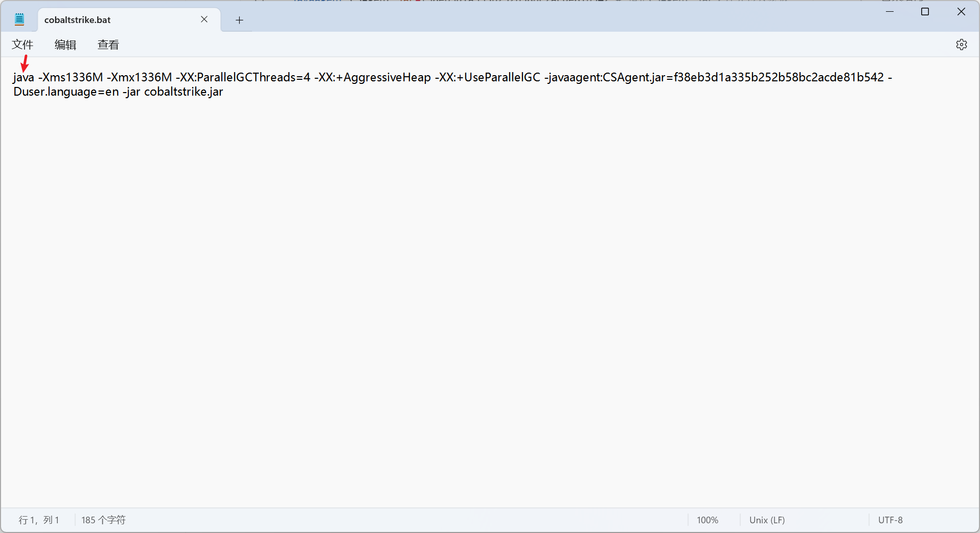980x533 pixels.
Task: Place cursor in the word java
Action: (24, 77)
